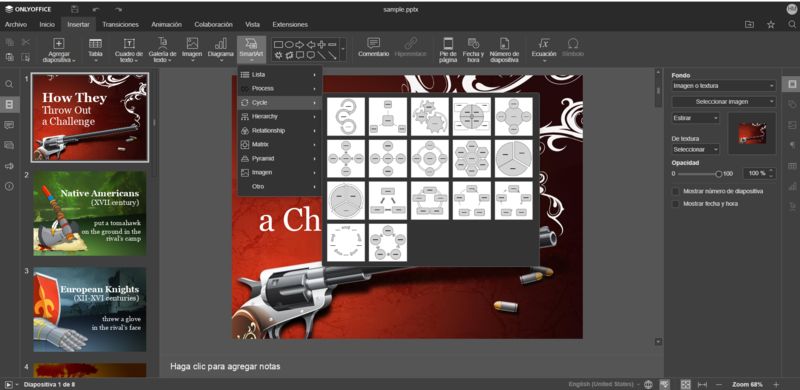
Task: Select the Native Americans slide thumbnail
Action: [90, 213]
